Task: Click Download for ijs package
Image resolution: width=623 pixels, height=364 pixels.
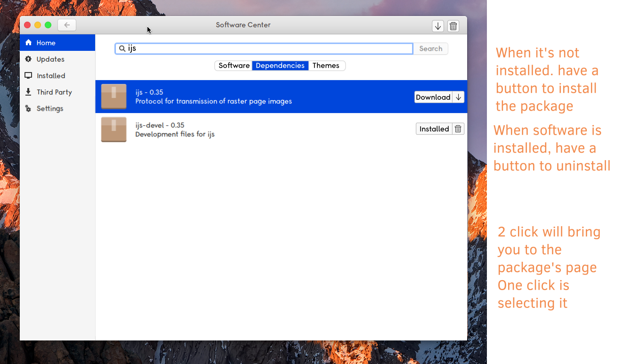Action: [433, 97]
